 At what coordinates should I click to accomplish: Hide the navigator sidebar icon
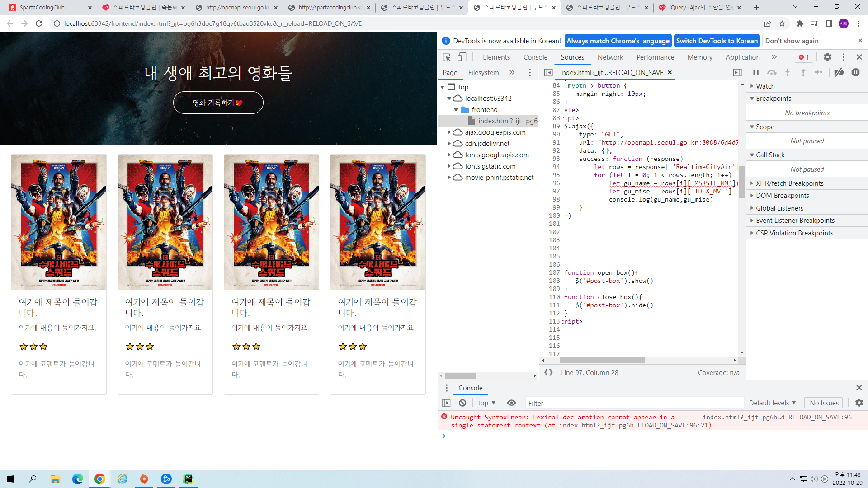click(x=548, y=72)
